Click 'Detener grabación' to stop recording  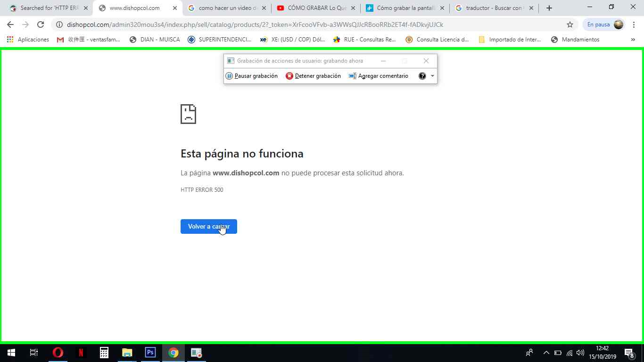pos(313,76)
